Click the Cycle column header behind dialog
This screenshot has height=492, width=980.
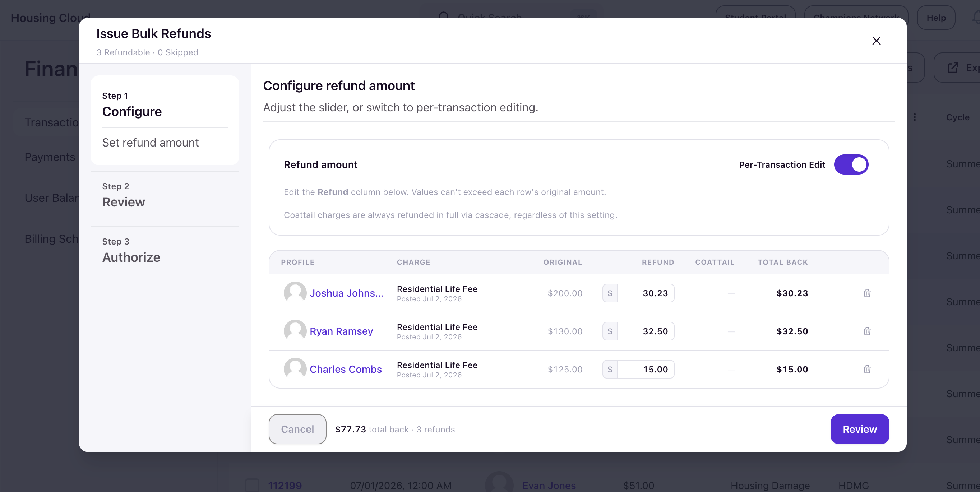point(958,117)
